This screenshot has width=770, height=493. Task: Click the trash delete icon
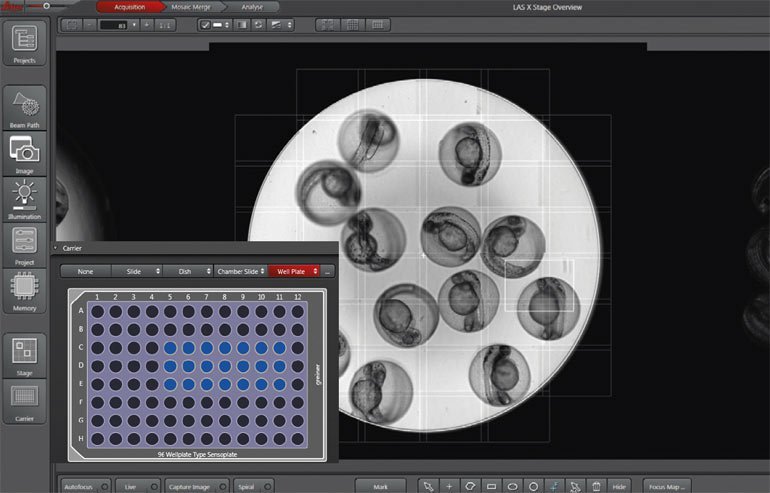pos(597,486)
